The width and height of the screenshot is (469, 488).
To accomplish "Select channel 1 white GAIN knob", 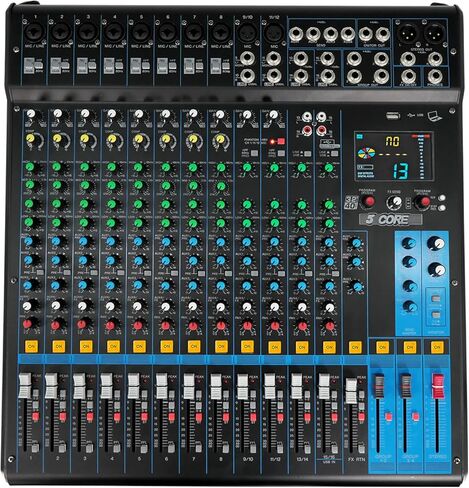I will pyautogui.click(x=31, y=114).
